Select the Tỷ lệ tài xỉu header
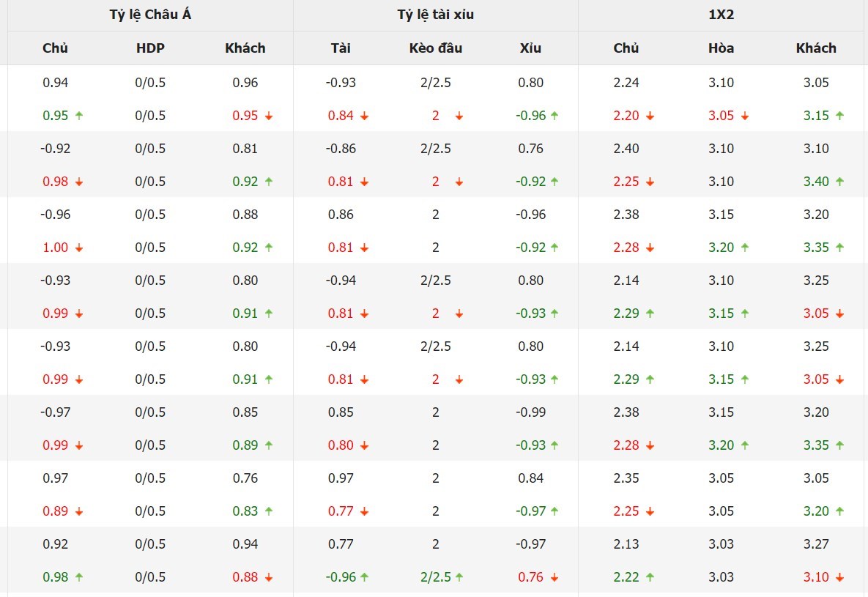This screenshot has height=597, width=868. click(x=436, y=15)
